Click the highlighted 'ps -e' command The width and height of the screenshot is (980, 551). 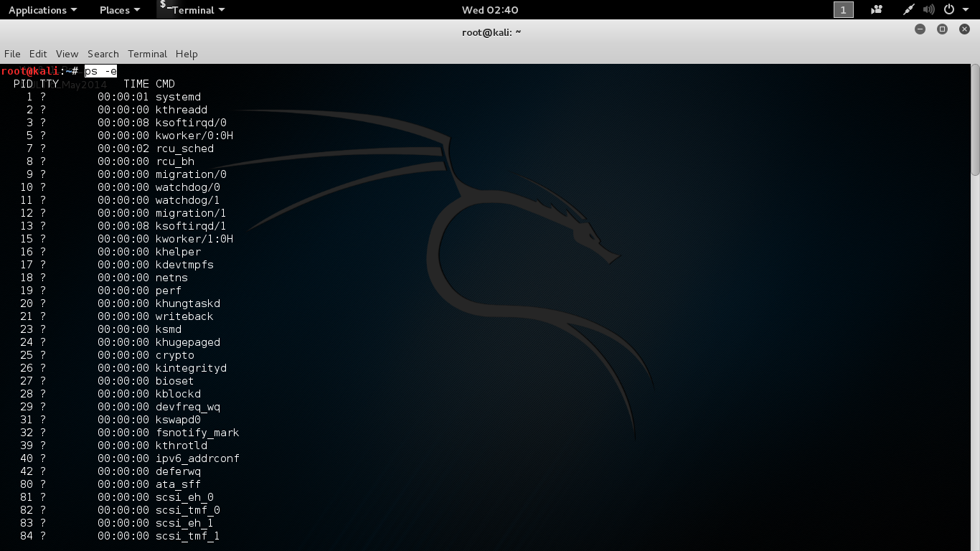pos(100,71)
